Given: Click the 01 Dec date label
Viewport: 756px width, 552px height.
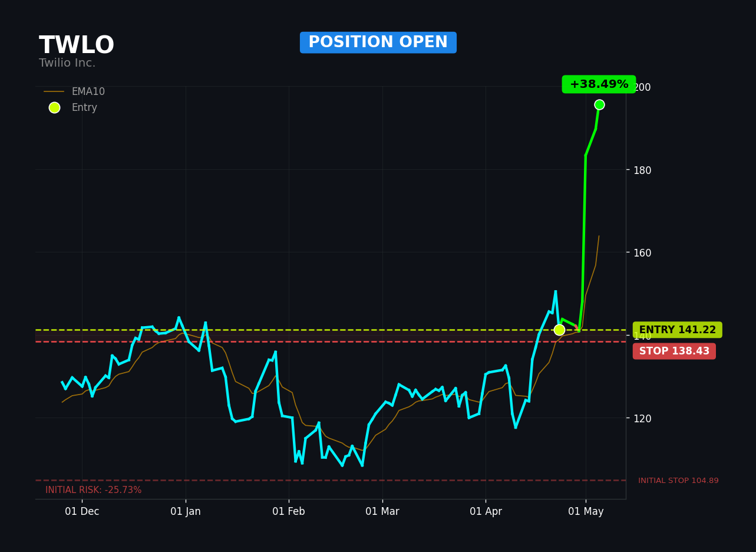Looking at the screenshot, I should (x=82, y=511).
